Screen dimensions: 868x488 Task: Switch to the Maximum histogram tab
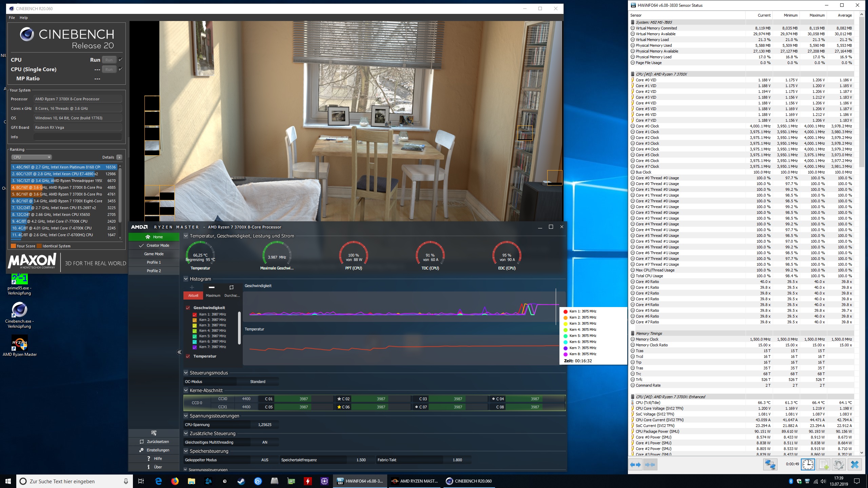213,296
